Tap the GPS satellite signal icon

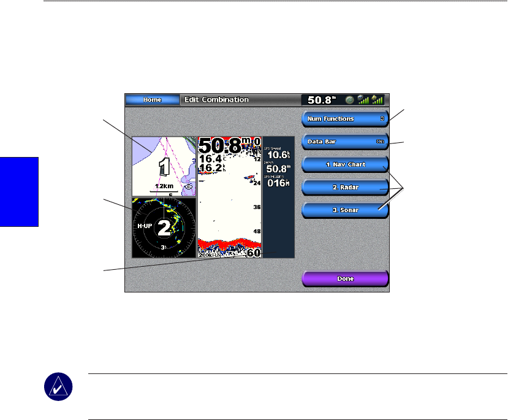377,100
